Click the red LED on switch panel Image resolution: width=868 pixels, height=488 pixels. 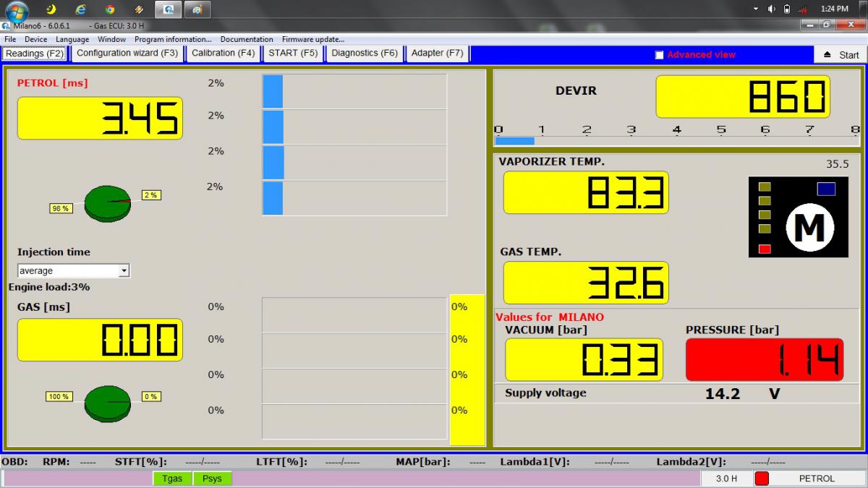[765, 249]
